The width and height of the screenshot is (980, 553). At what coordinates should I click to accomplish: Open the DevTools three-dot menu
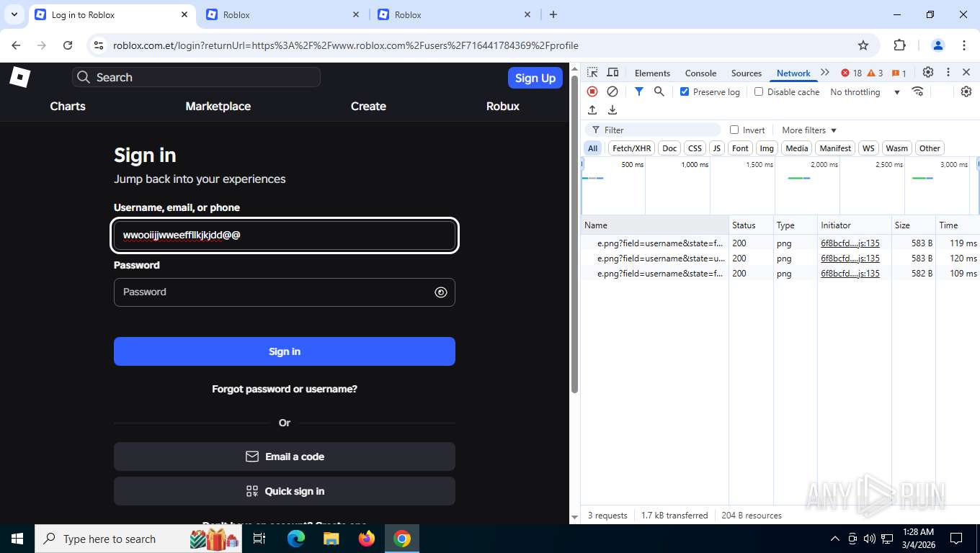pos(948,72)
